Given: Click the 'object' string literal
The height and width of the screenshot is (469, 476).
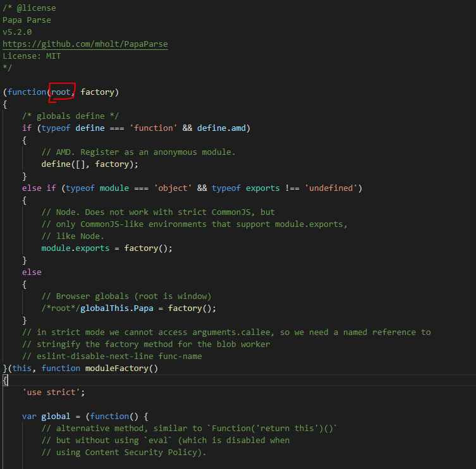Looking at the screenshot, I should click(x=173, y=188).
